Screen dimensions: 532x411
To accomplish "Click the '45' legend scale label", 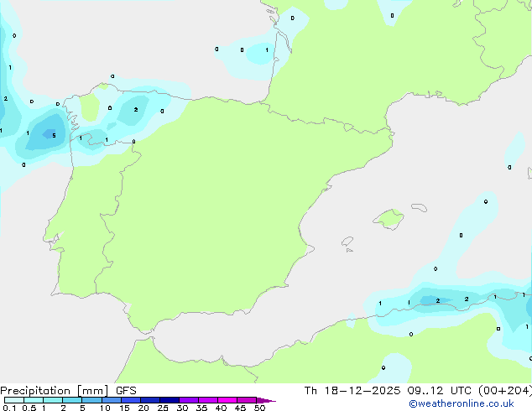I will (240, 408).
